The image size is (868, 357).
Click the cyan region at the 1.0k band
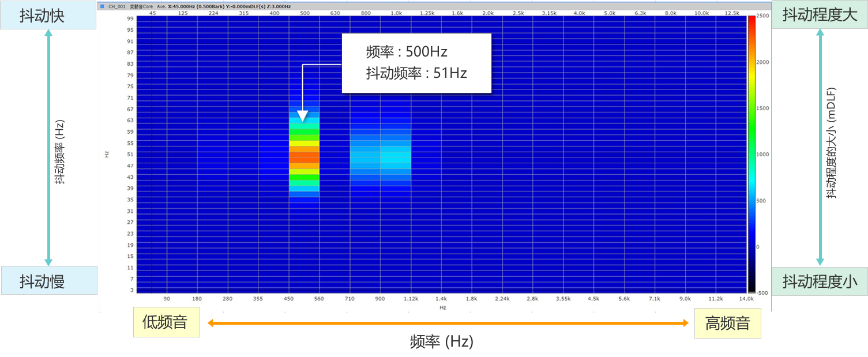click(396, 155)
